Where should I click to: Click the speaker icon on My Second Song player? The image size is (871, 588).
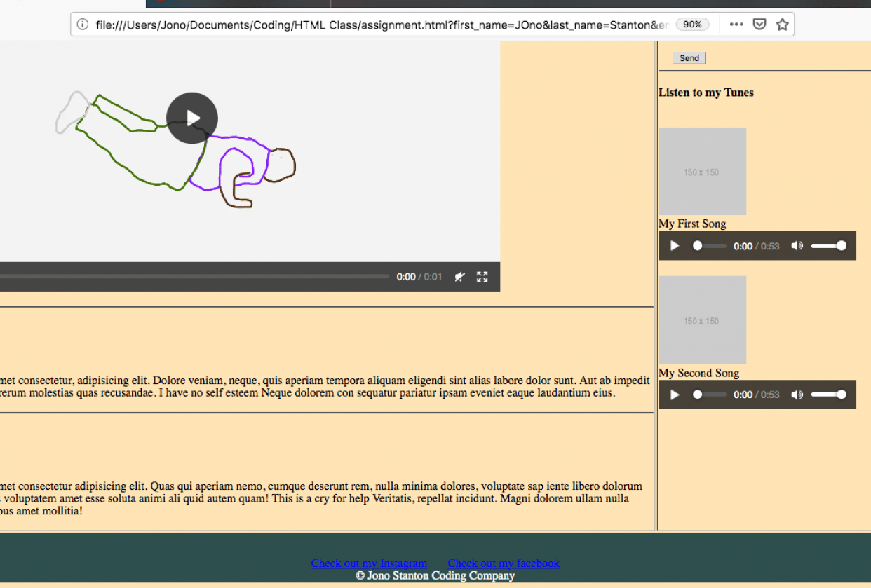797,395
